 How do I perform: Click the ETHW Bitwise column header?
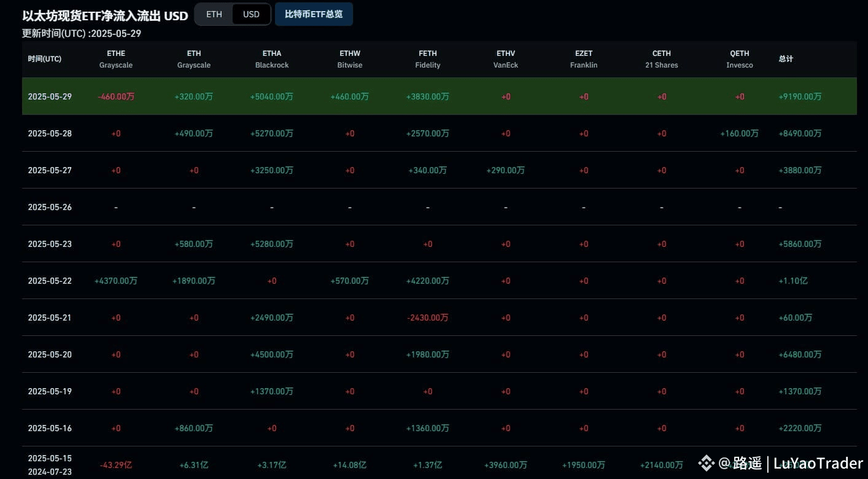click(x=350, y=59)
